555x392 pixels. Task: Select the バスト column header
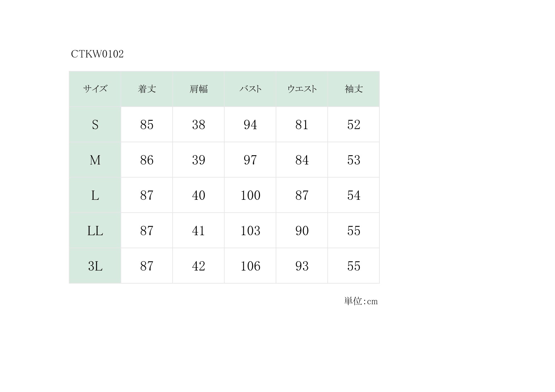(x=250, y=89)
